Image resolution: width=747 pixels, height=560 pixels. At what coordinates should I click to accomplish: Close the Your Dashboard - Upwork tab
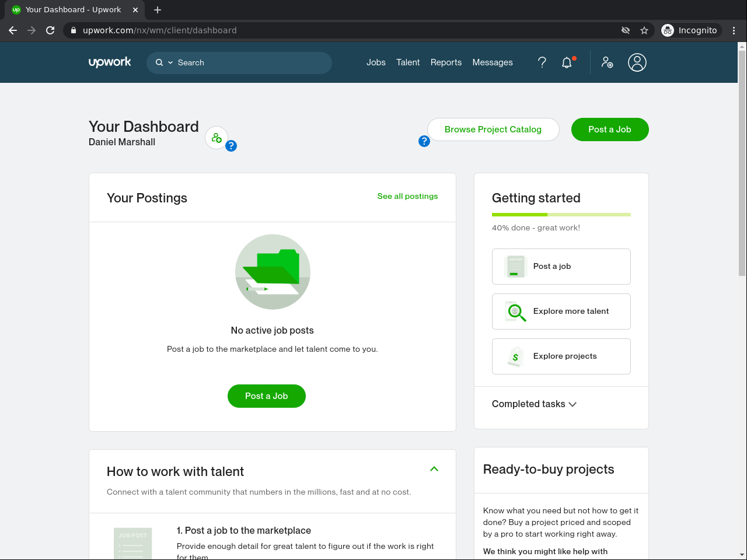coord(135,10)
